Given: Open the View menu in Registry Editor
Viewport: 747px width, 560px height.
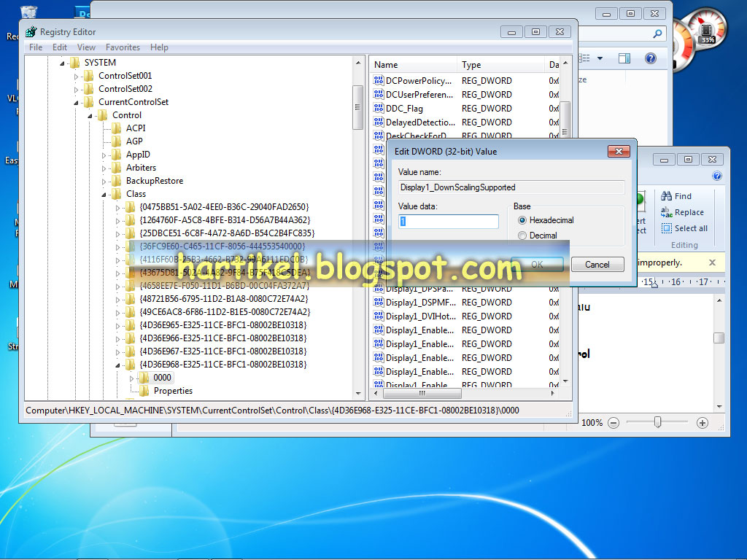Looking at the screenshot, I should 86,47.
